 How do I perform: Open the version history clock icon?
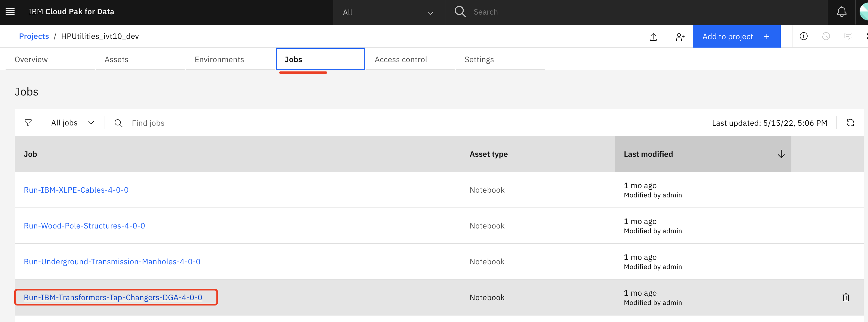(825, 36)
